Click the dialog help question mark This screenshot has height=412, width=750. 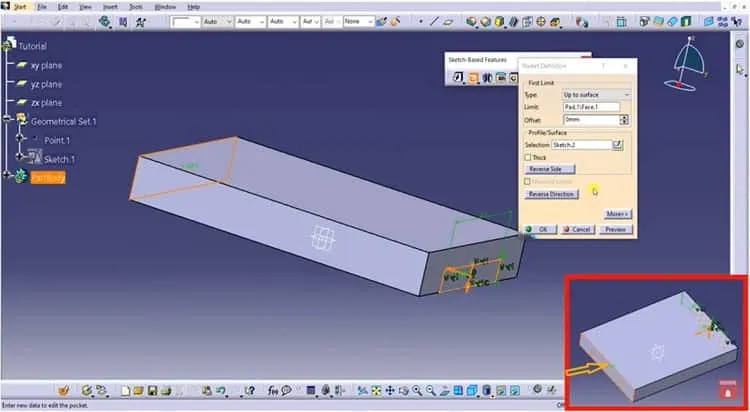pos(603,66)
